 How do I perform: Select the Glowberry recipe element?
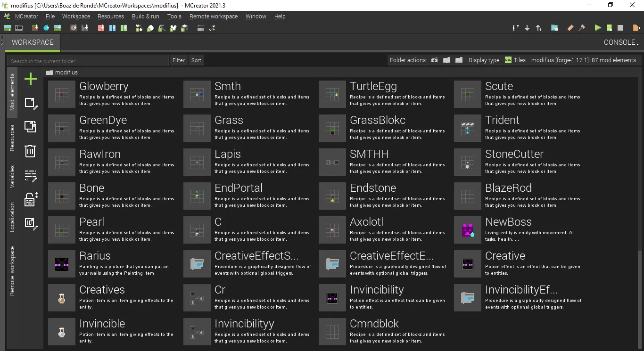coord(113,94)
